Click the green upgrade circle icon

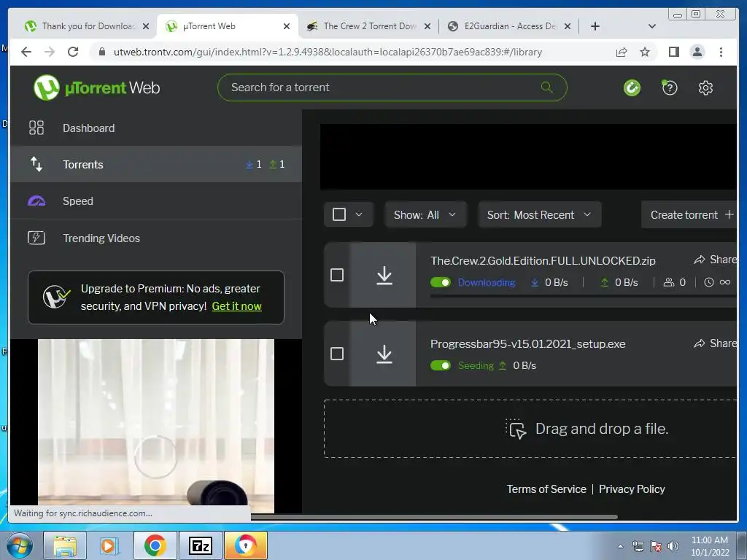(x=632, y=87)
